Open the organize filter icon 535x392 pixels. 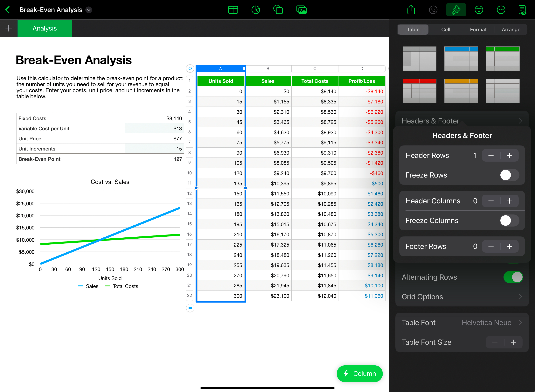pyautogui.click(x=479, y=10)
